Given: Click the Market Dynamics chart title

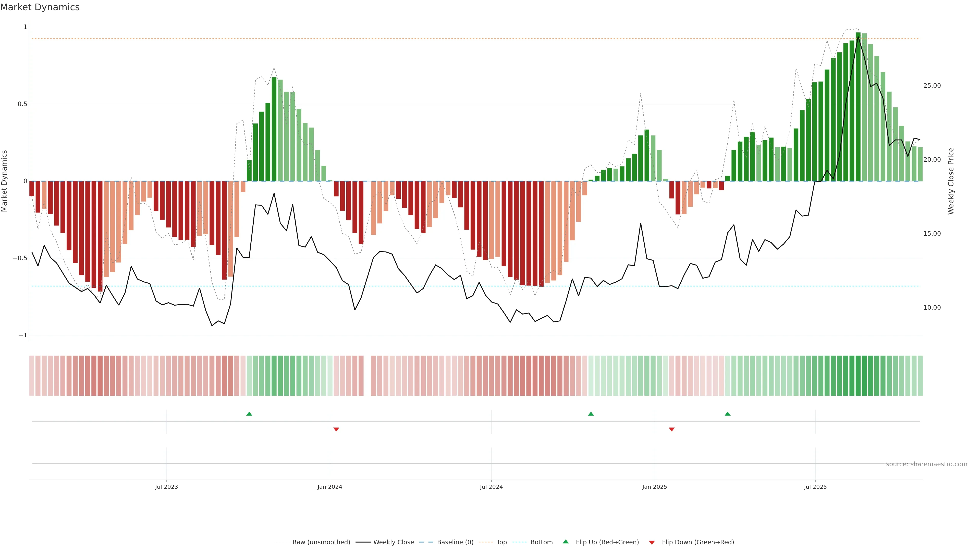Looking at the screenshot, I should (40, 7).
